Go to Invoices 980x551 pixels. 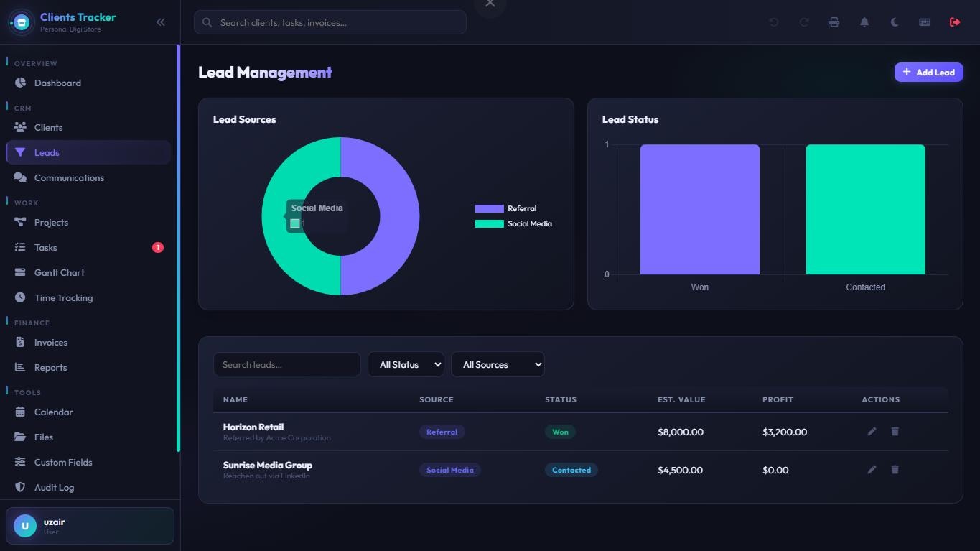tap(88, 343)
